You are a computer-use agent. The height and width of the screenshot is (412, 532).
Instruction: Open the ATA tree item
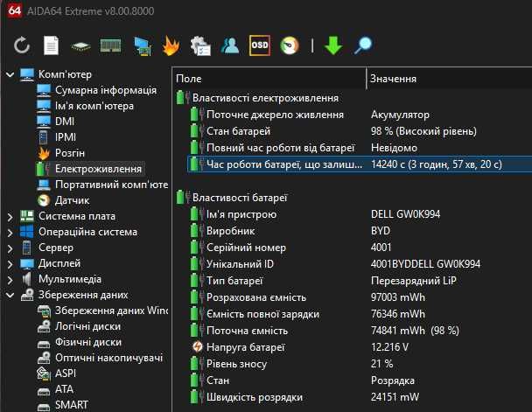[x=64, y=389]
